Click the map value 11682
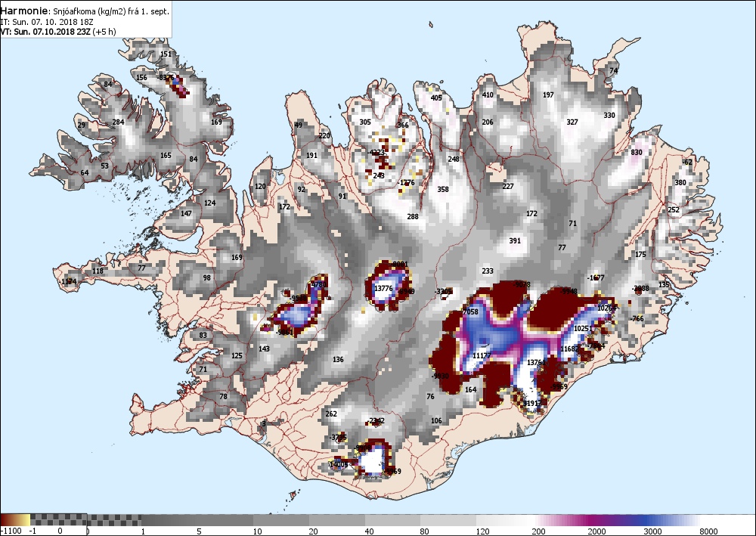 pyautogui.click(x=569, y=349)
